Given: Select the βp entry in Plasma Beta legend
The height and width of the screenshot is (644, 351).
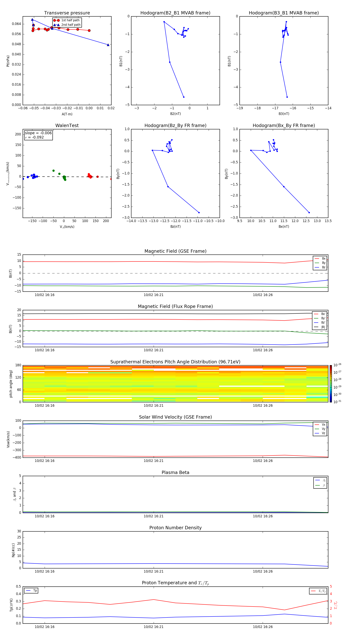Looking at the screenshot, I should [x=320, y=480].
